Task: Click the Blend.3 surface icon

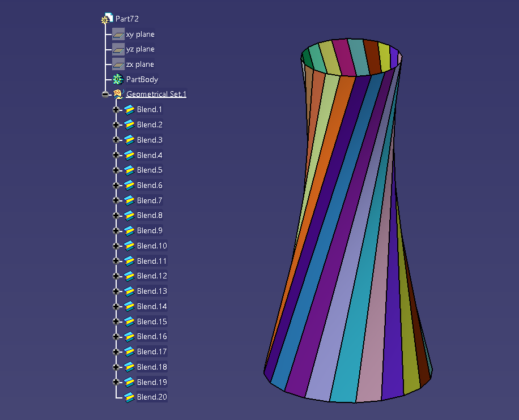Action: click(129, 140)
